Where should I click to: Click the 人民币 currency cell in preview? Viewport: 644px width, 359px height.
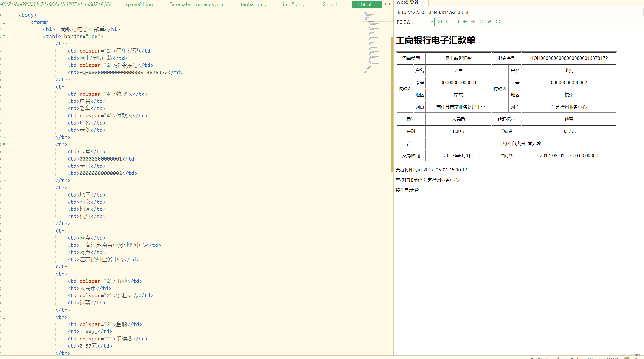point(459,119)
